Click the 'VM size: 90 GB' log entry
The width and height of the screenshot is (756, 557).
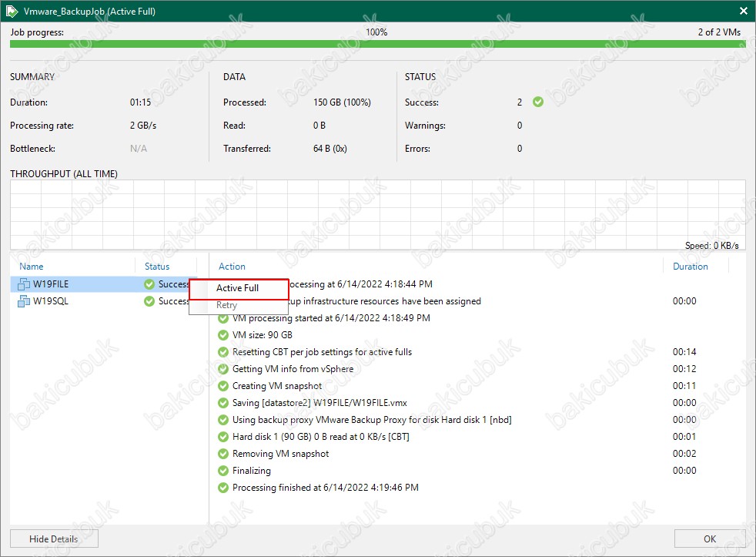[263, 335]
